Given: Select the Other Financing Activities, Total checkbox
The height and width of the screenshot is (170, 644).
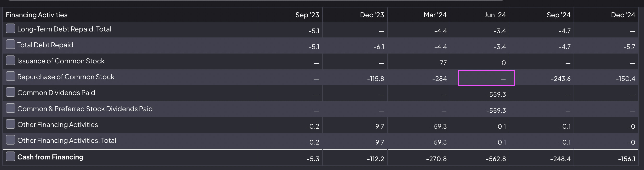Looking at the screenshot, I should click(x=10, y=140).
